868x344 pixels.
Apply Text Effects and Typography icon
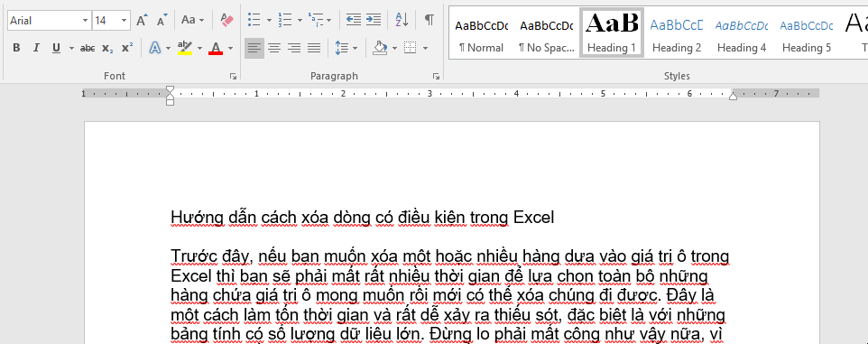coord(155,48)
